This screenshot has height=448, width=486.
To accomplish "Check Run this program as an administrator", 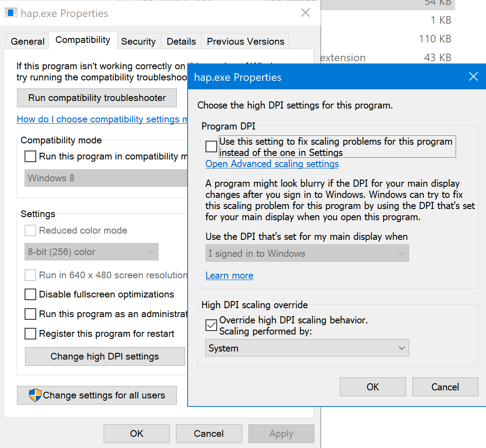I will click(30, 314).
